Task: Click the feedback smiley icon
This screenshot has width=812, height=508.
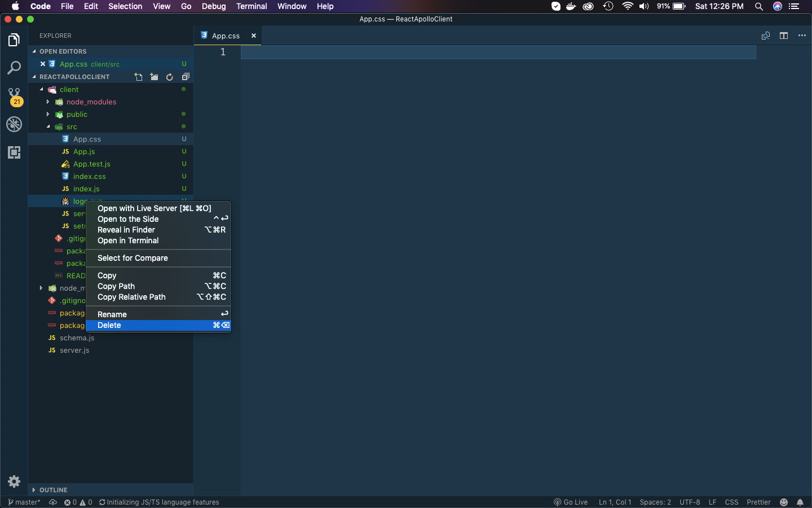Action: (784, 502)
